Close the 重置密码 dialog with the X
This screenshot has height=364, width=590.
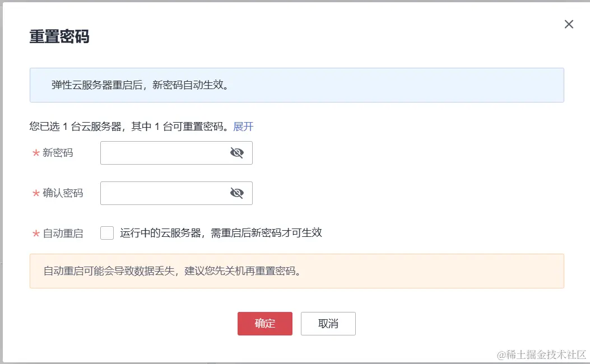point(569,24)
